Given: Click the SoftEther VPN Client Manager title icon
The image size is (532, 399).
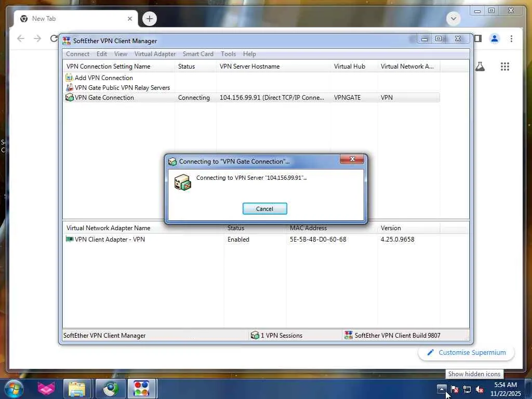Looking at the screenshot, I should [x=66, y=41].
